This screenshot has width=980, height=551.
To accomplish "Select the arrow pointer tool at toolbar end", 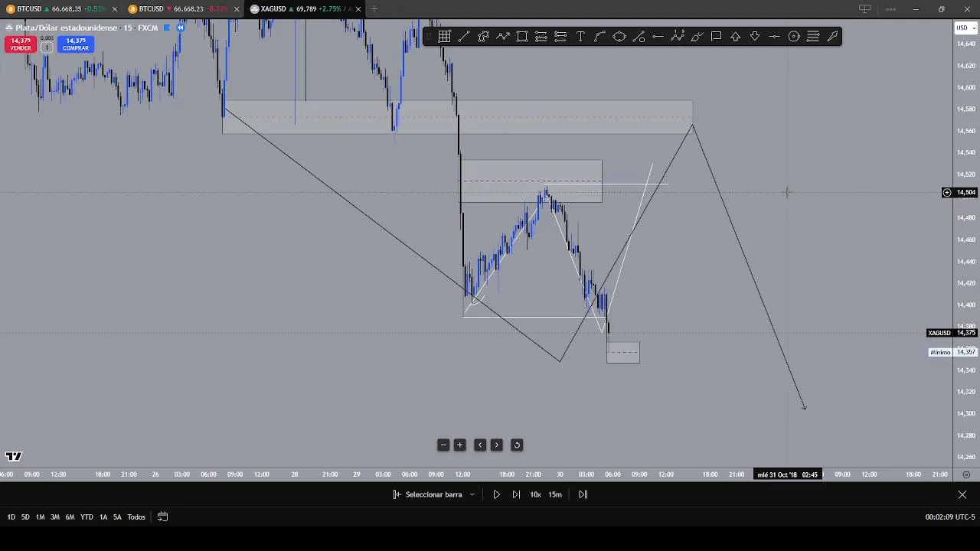I will (x=832, y=36).
